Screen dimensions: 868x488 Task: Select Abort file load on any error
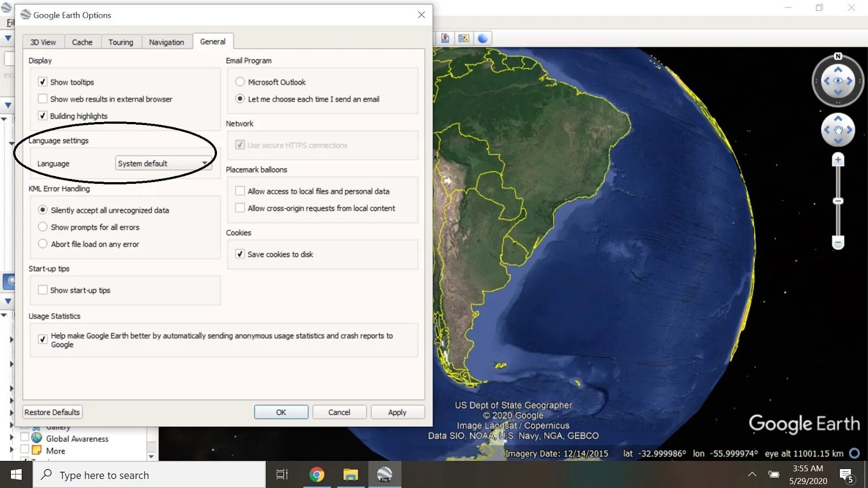click(x=43, y=244)
